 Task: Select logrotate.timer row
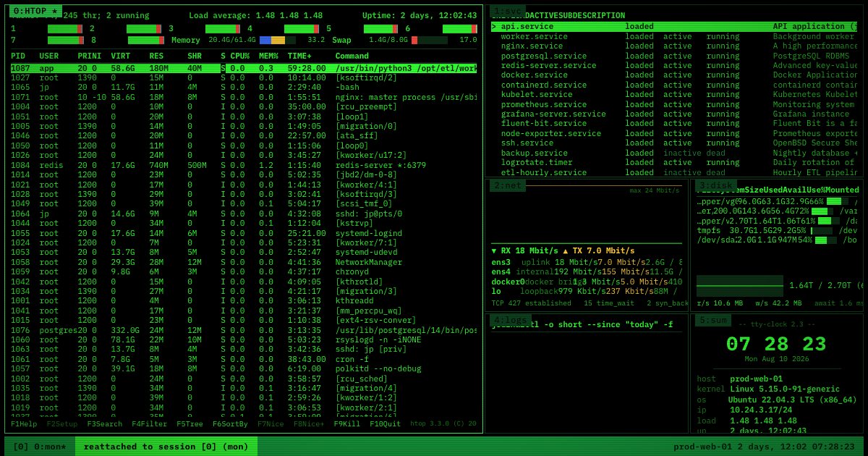(675, 162)
